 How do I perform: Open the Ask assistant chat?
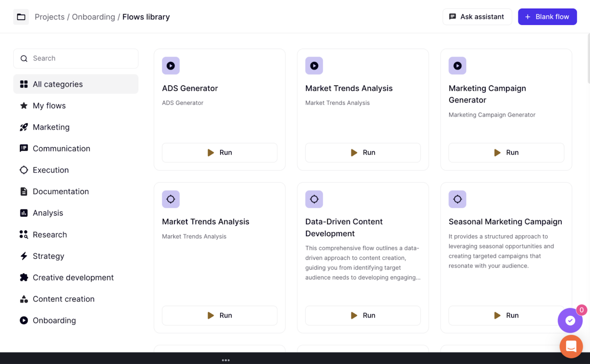point(477,17)
